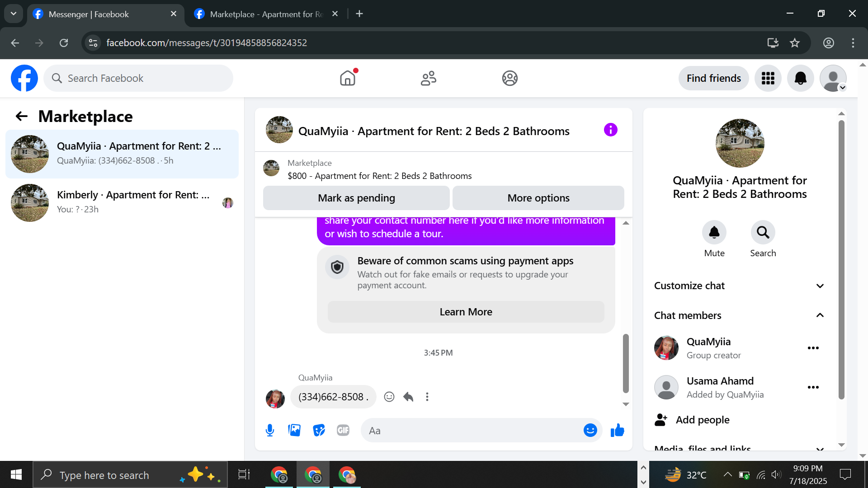Open the QuaMyiia apartment conversation
868x488 pixels.
click(x=122, y=154)
